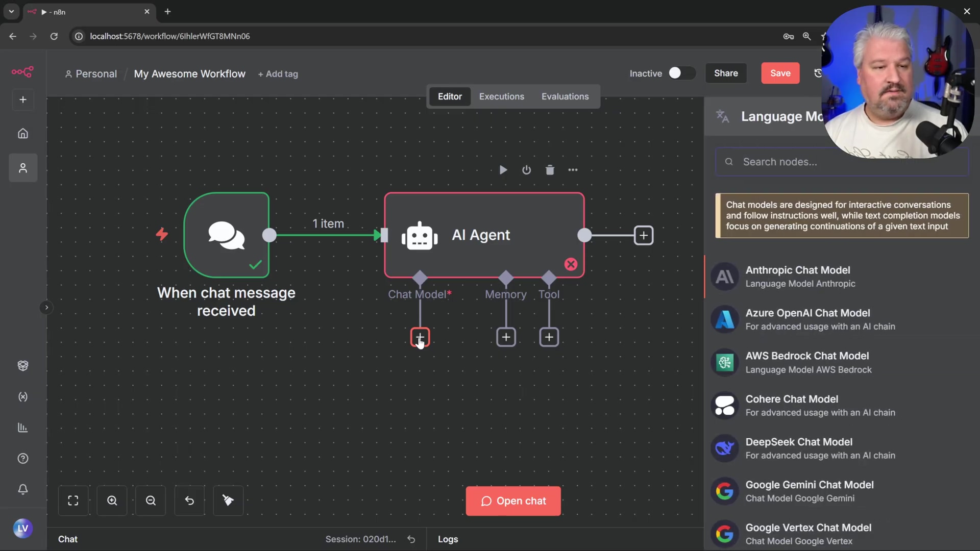Click the red Save button

pos(780,73)
